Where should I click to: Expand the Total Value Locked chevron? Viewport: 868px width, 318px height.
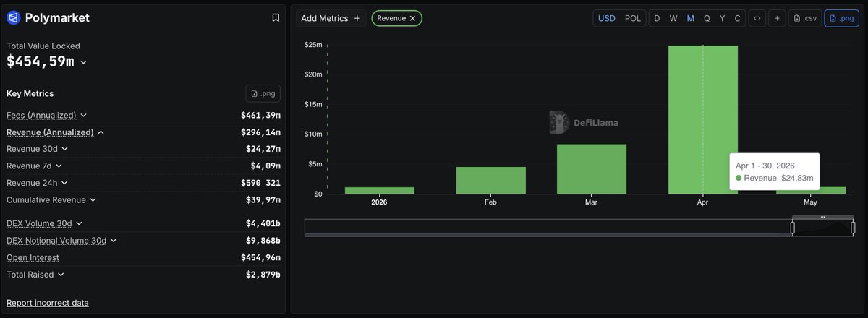pyautogui.click(x=83, y=63)
